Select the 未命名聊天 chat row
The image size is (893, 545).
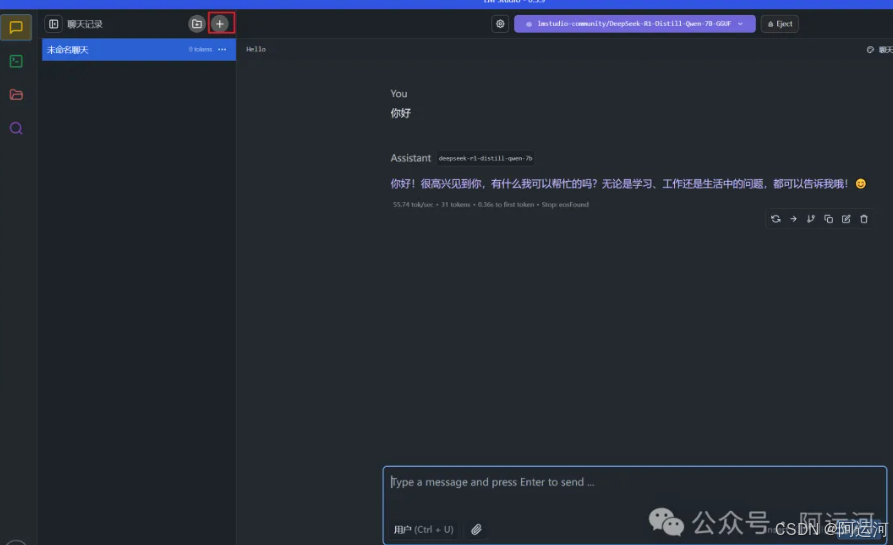pos(139,50)
